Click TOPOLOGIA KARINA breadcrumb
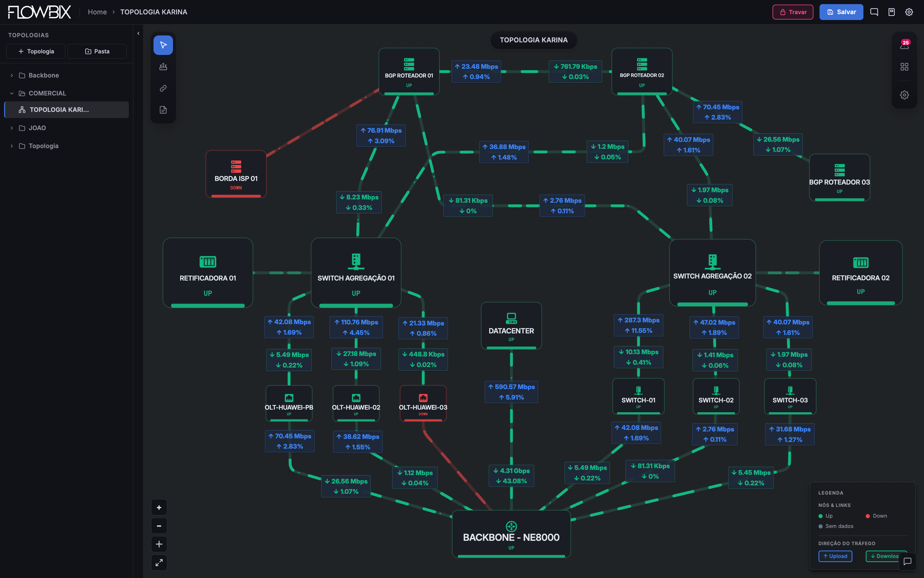Image resolution: width=924 pixels, height=578 pixels. (154, 12)
